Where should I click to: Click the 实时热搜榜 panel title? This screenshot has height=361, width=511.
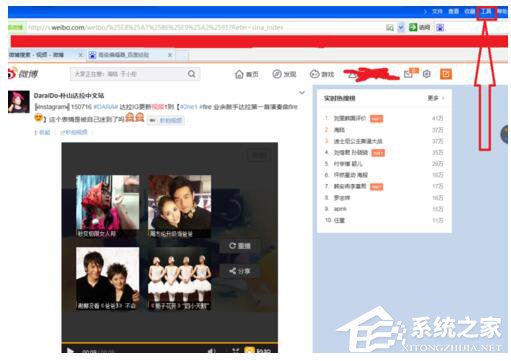point(339,98)
